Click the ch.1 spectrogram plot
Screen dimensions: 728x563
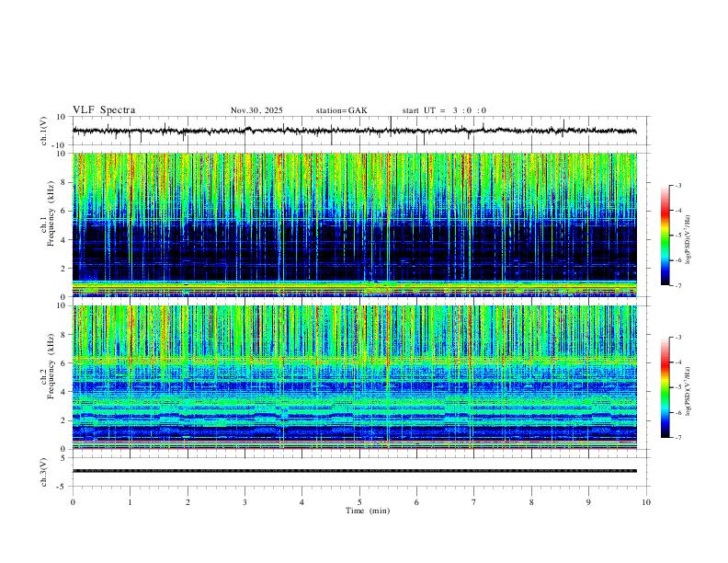pos(354,224)
